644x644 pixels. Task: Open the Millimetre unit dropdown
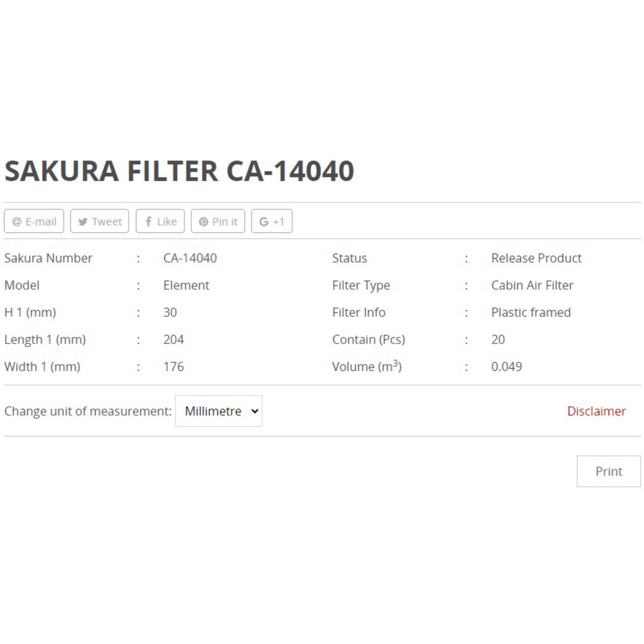coord(218,411)
